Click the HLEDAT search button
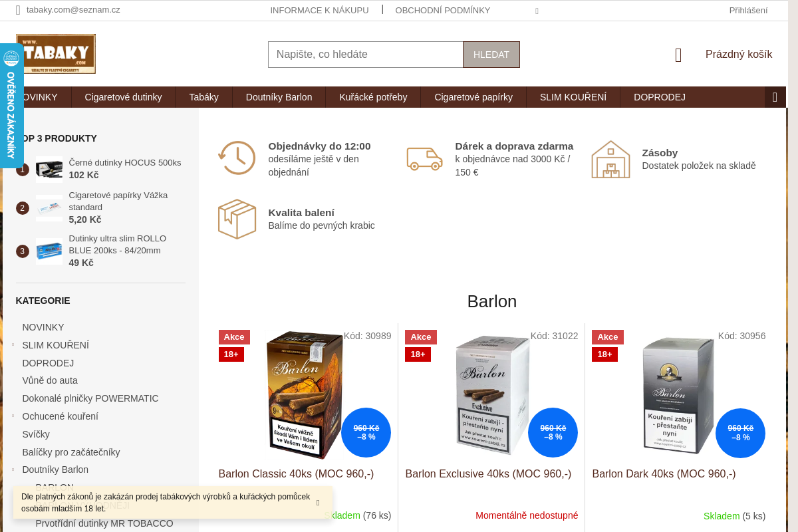 pos(491,55)
